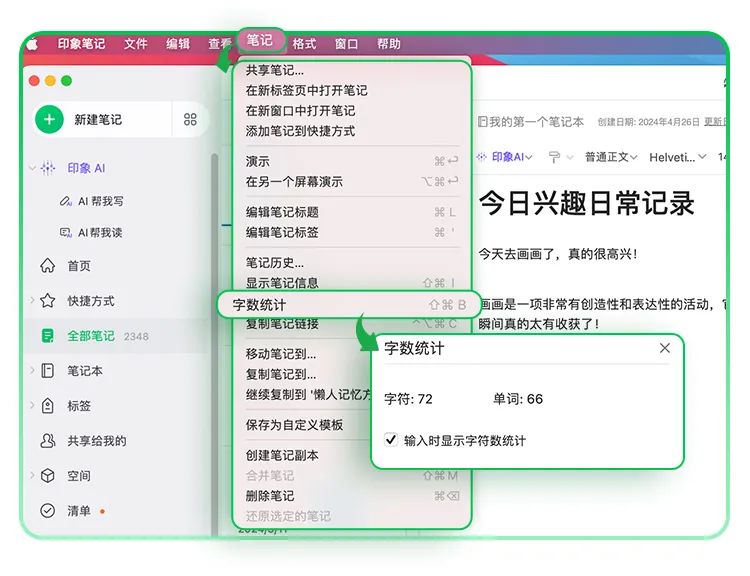Open 我的第一个笔记本 notebook link

[535, 122]
